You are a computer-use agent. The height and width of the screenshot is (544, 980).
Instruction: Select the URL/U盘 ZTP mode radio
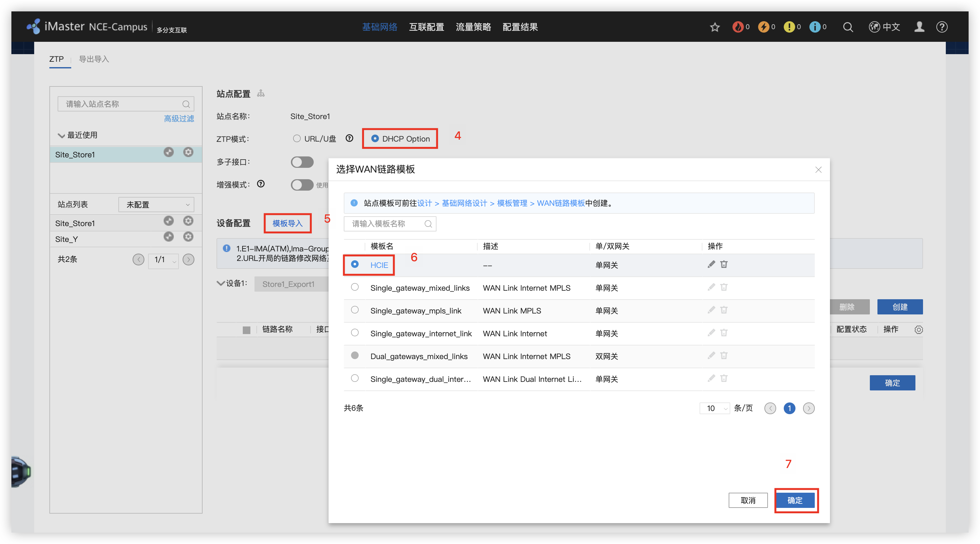click(x=297, y=139)
